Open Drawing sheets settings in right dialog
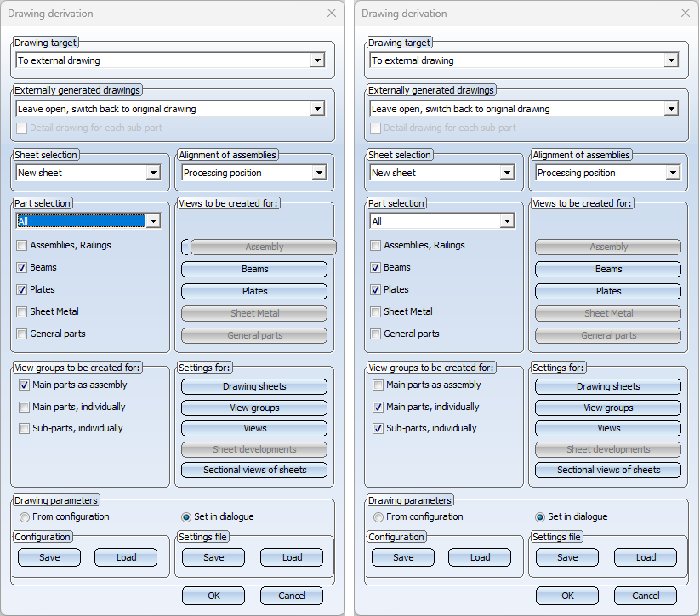Screen dimensions: 700x616 coord(608,386)
